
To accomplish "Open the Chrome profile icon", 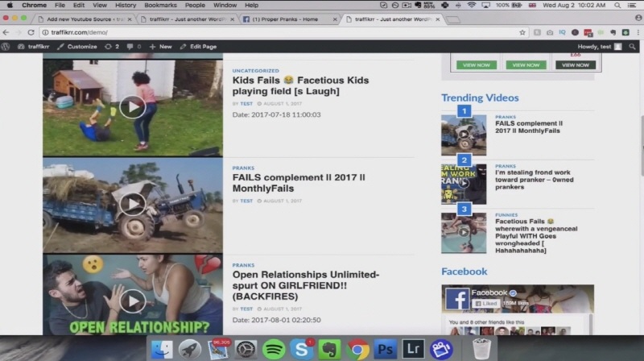I will coord(638,19).
